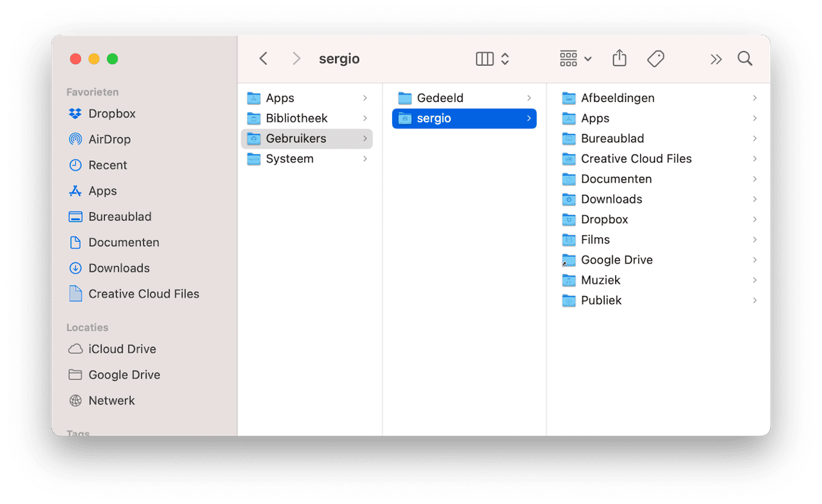822x504 pixels.
Task: Click the Tags icon in toolbar
Action: pyautogui.click(x=655, y=59)
